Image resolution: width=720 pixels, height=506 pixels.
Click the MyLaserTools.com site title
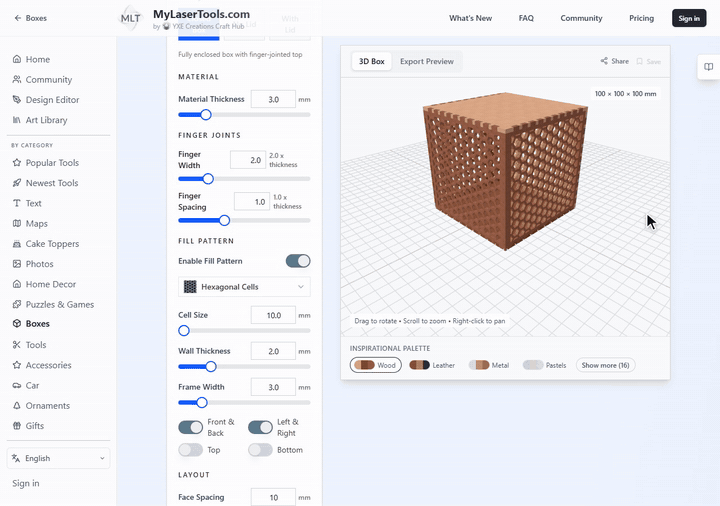tap(202, 14)
